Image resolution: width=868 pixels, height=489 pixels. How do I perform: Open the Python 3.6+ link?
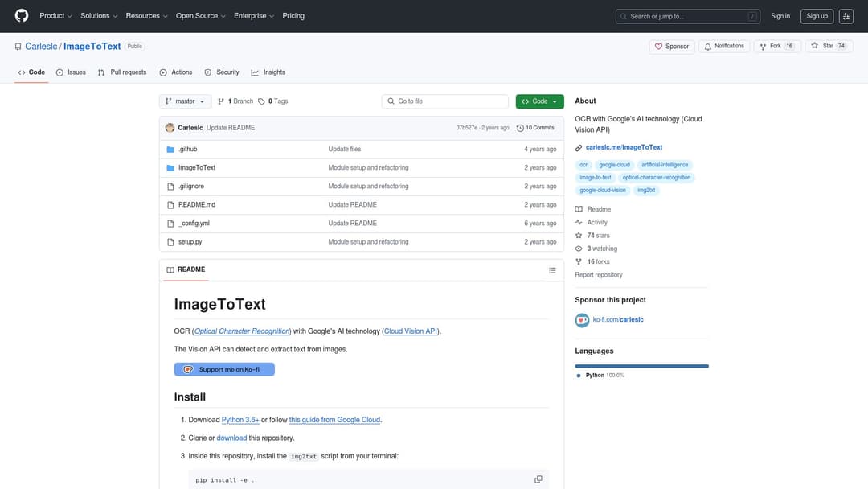coord(240,420)
